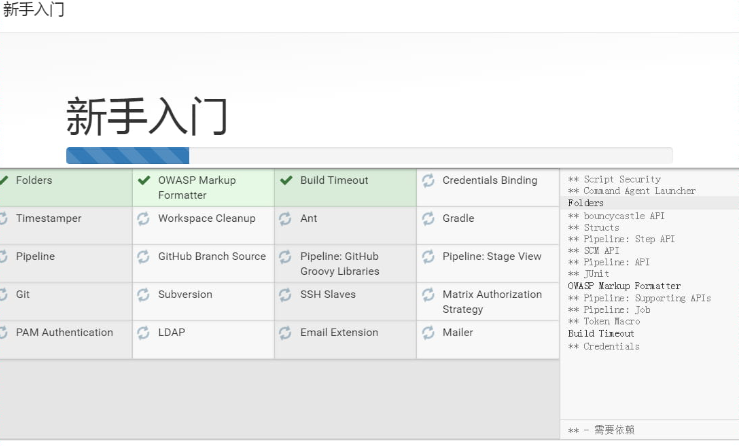Click the spinner icon beside LDAP
This screenshot has height=446, width=739.
click(143, 333)
